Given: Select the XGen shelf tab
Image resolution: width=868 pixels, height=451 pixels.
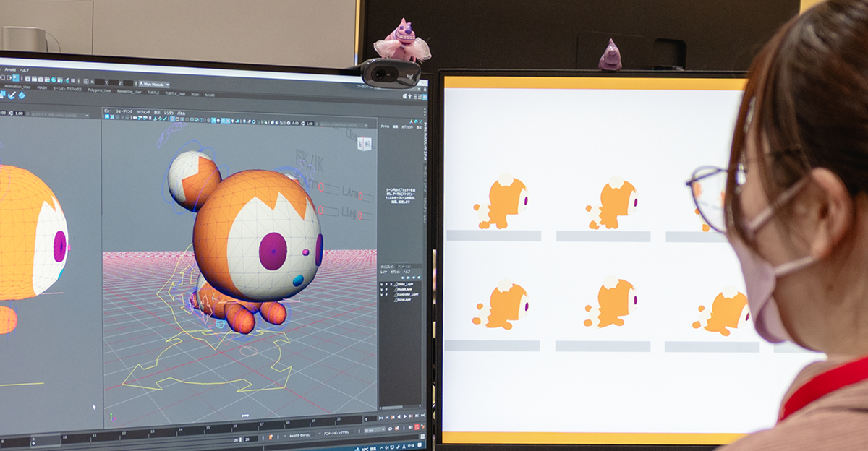Looking at the screenshot, I should click(x=195, y=94).
